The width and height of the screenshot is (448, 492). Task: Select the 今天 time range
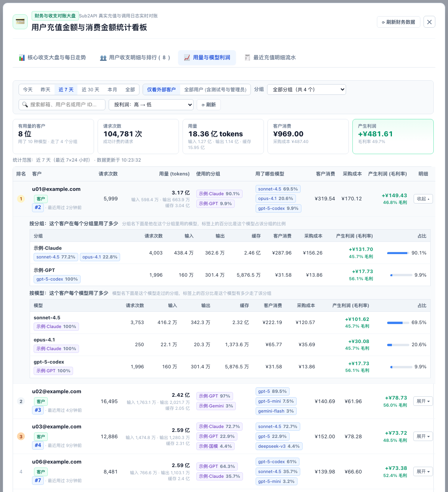[28, 90]
